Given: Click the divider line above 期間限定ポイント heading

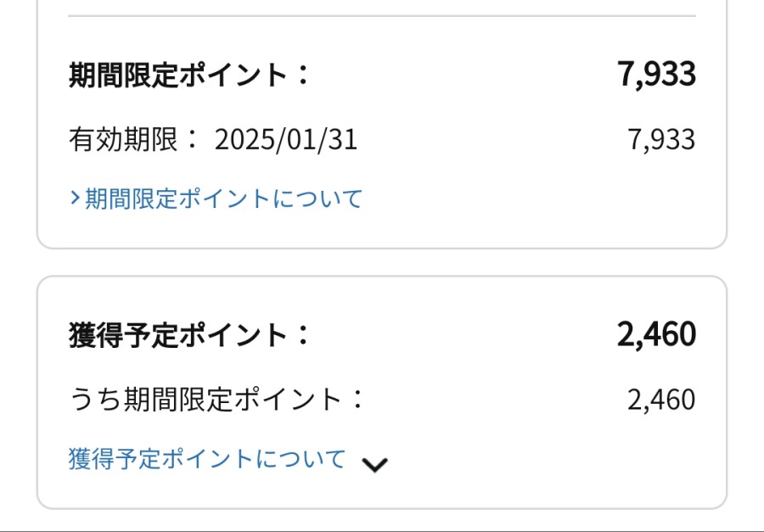Looking at the screenshot, I should [382, 16].
